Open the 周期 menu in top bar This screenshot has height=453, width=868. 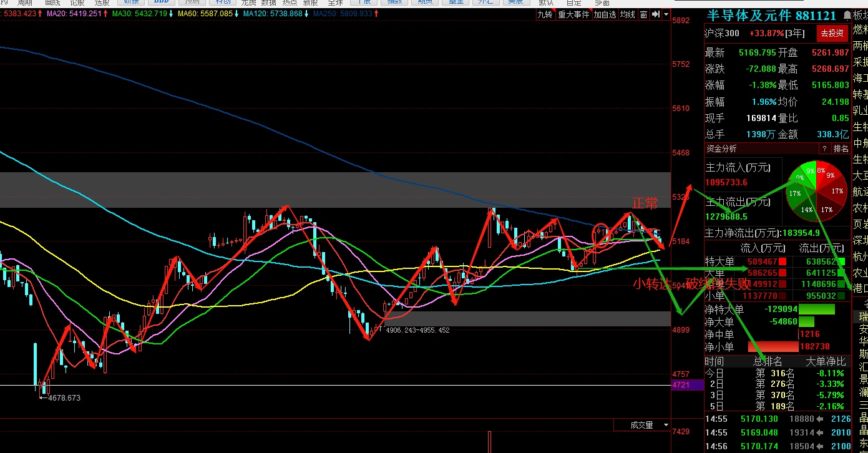point(24,2)
